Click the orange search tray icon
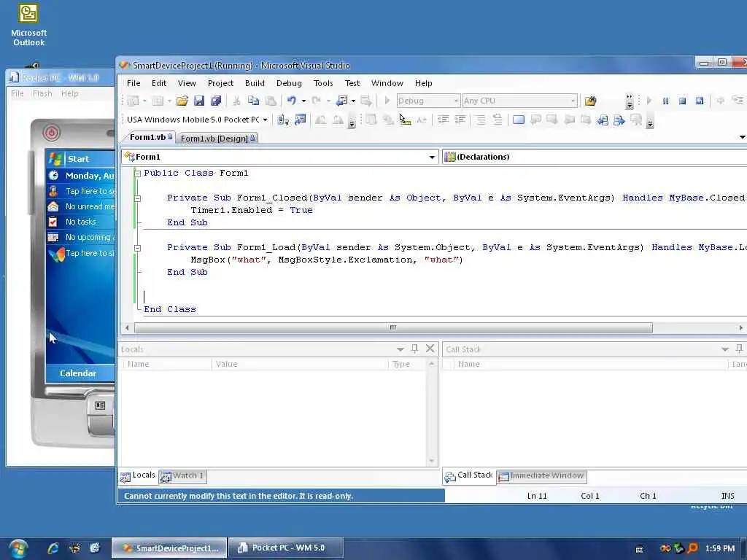The width and height of the screenshot is (747, 560). (x=693, y=548)
